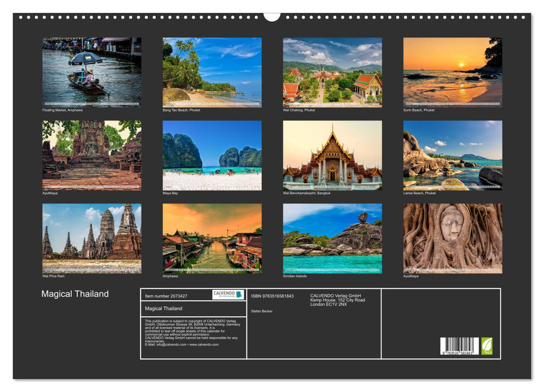The height and width of the screenshot is (392, 544).
Task: Click the Stefan Becker author name
Action: pos(263,311)
